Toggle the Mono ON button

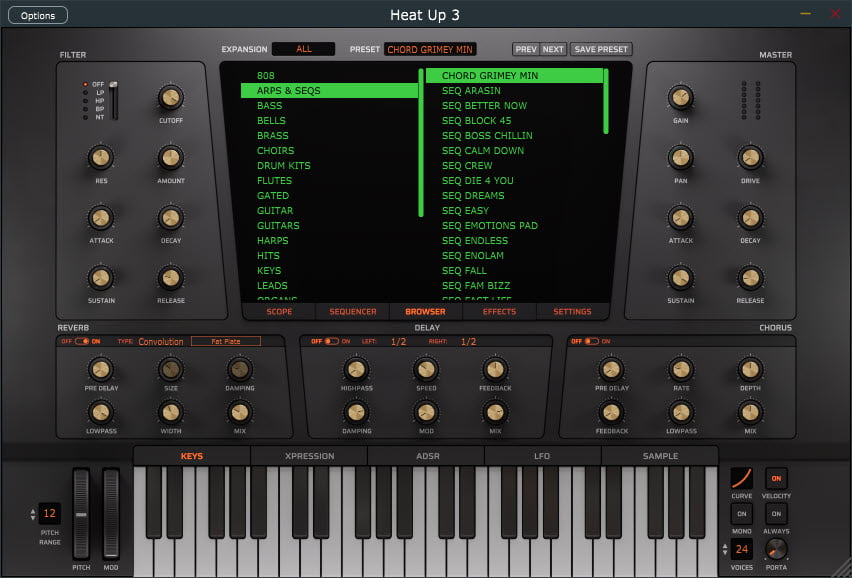[x=741, y=514]
